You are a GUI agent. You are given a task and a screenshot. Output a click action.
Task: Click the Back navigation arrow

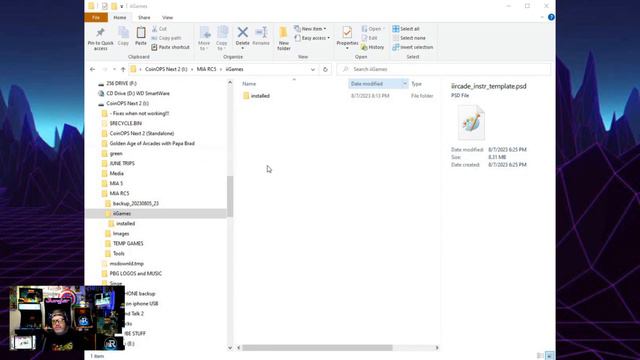coord(93,69)
